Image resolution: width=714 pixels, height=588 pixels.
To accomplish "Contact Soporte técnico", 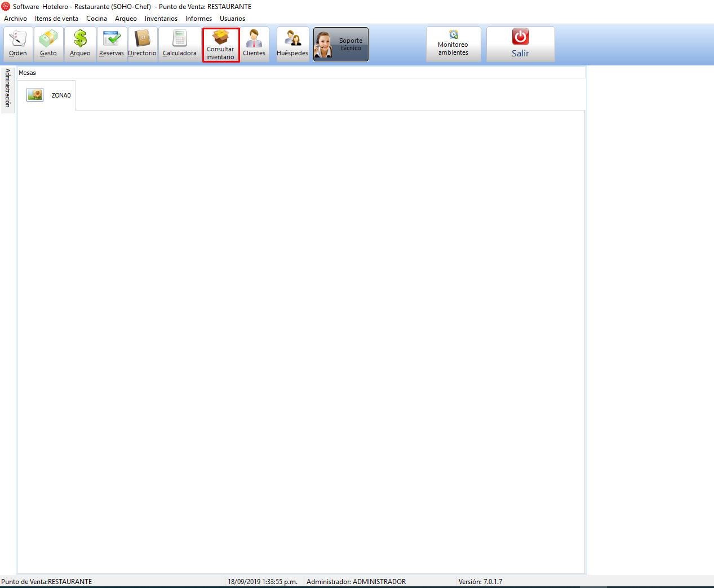I will pos(341,45).
